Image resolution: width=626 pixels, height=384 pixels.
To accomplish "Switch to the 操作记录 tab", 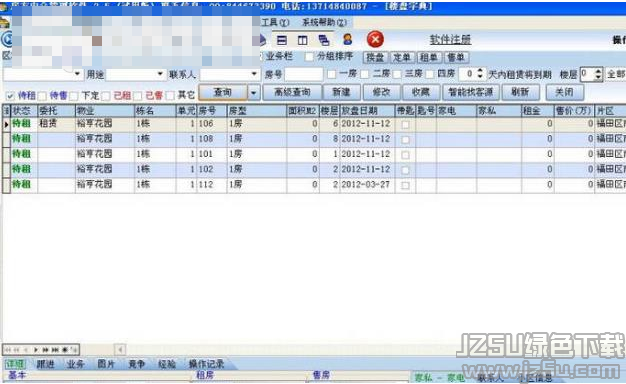I will tap(206, 364).
